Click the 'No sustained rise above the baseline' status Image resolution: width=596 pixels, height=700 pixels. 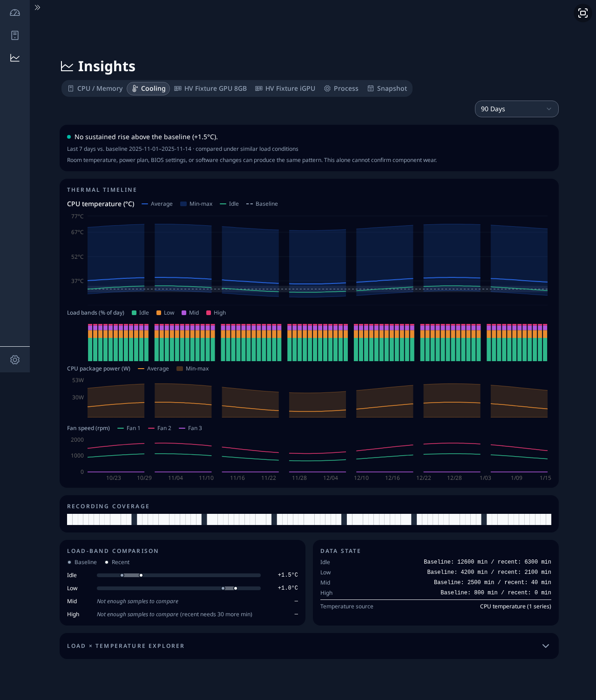146,137
